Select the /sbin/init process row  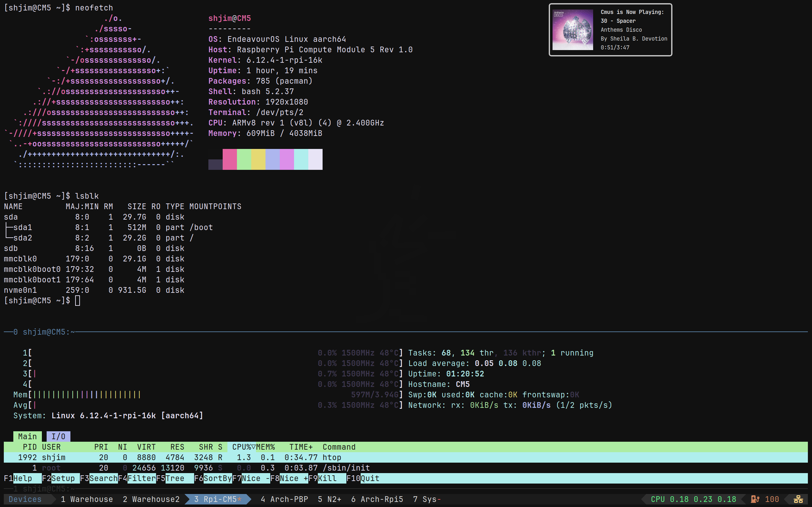click(x=406, y=468)
